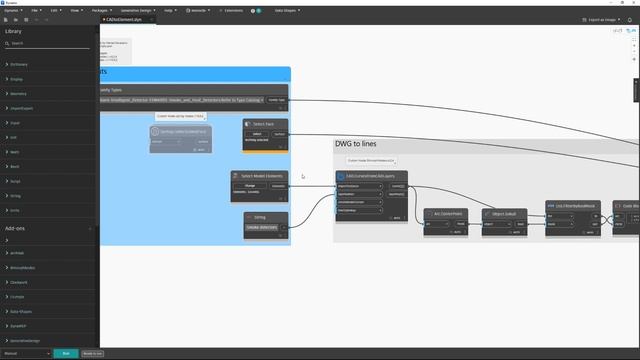
Task: Click the Undo toolbar arrow
Action: [36, 20]
